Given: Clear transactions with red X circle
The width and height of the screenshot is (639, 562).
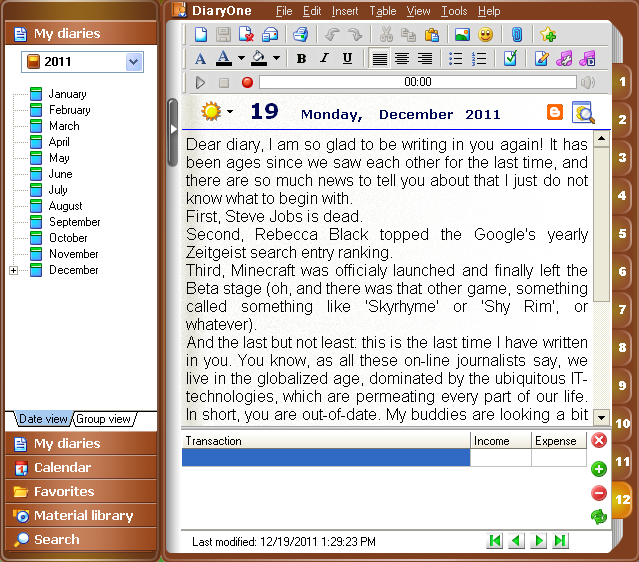Looking at the screenshot, I should point(599,441).
